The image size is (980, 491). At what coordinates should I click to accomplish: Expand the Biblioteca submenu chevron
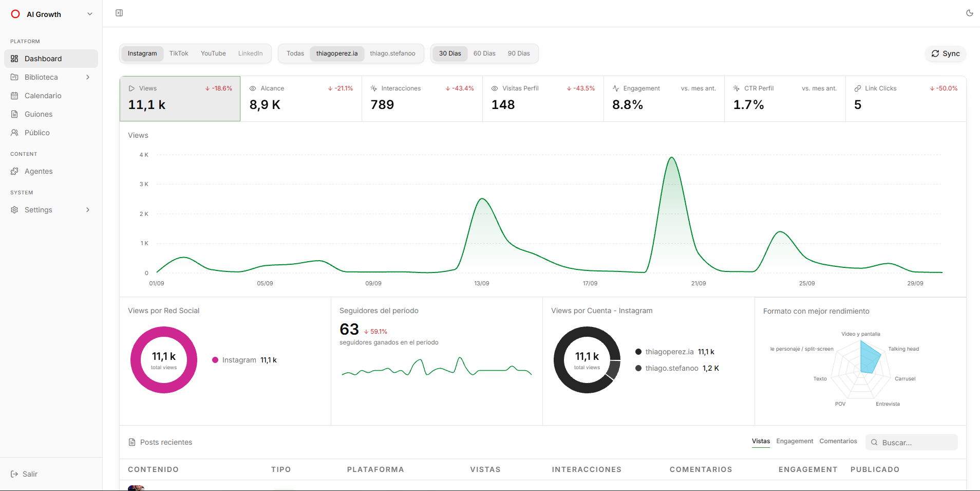click(x=88, y=77)
